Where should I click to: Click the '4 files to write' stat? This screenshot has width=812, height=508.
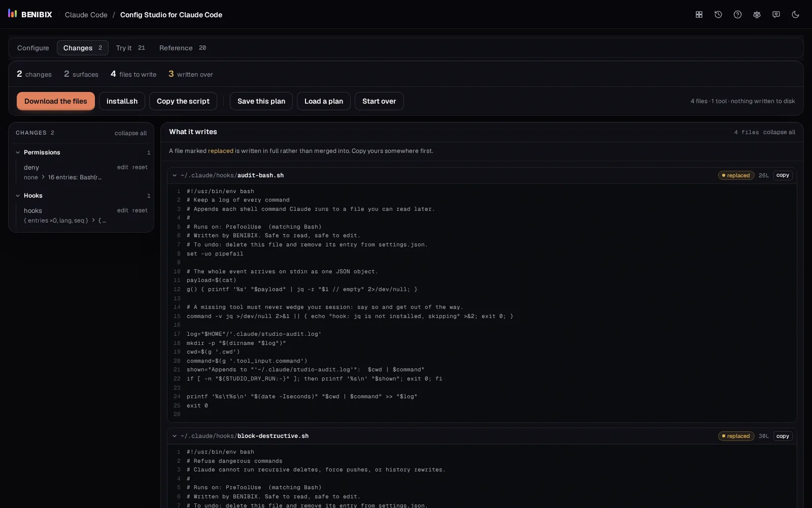pos(133,74)
